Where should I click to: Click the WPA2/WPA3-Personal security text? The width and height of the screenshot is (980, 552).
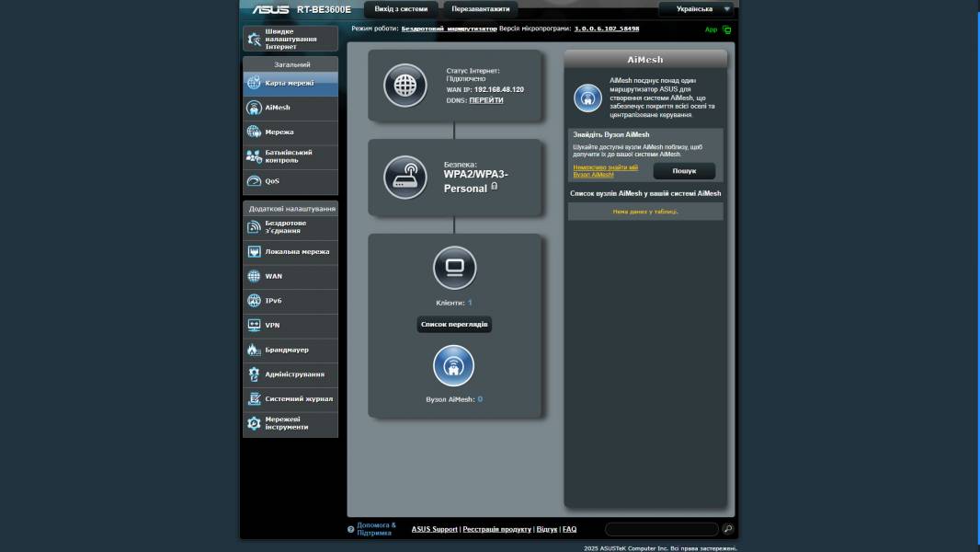tap(475, 181)
